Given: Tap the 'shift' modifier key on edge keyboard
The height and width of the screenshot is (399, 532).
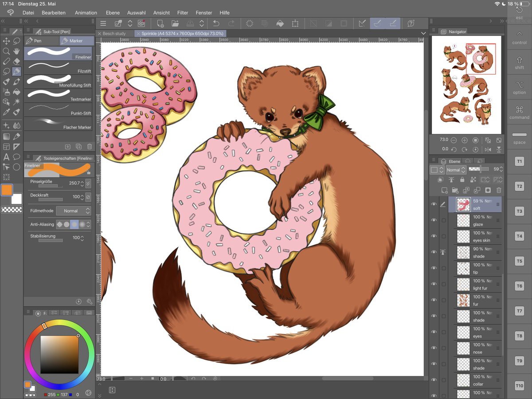Looking at the screenshot, I should (x=519, y=63).
